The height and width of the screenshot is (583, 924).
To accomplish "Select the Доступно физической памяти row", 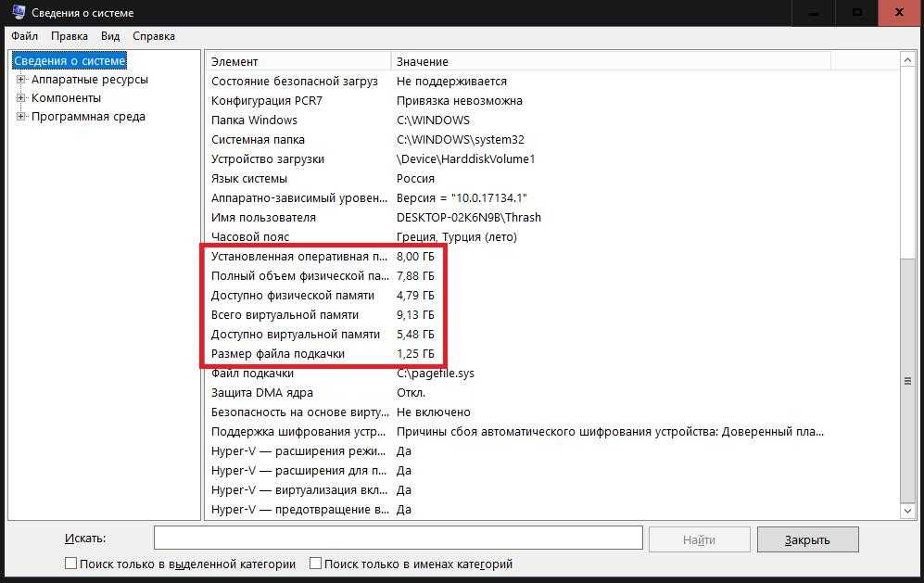I will [552, 296].
